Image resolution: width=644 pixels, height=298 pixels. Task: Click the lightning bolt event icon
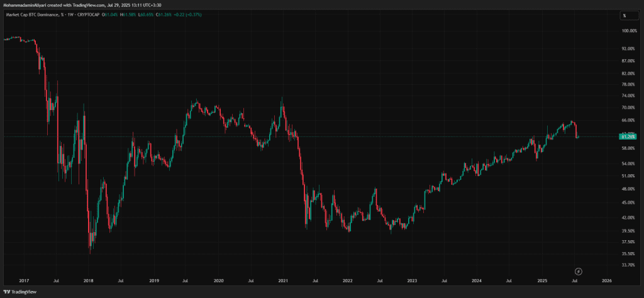(578, 271)
